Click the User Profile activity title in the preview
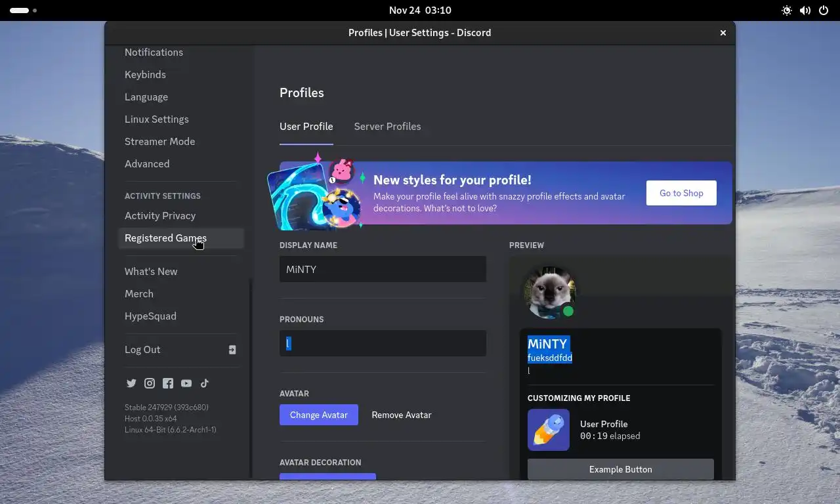Image resolution: width=840 pixels, height=504 pixels. click(x=604, y=424)
